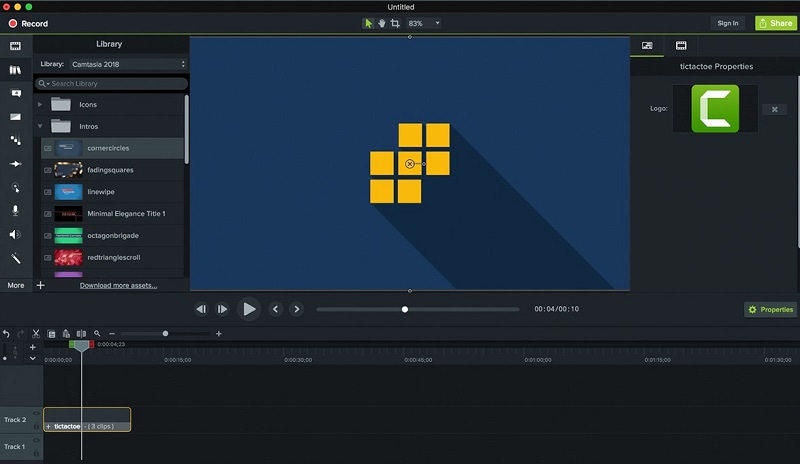Open the Behaviors tool
This screenshot has height=464, width=800.
click(16, 140)
